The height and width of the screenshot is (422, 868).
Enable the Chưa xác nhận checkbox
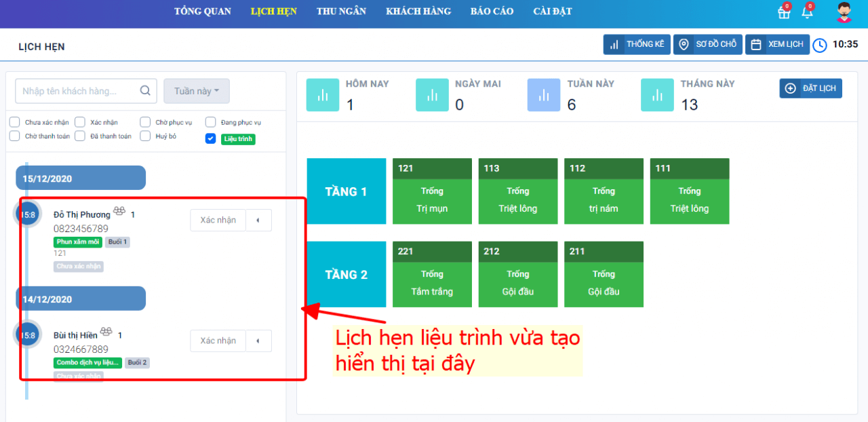14,122
